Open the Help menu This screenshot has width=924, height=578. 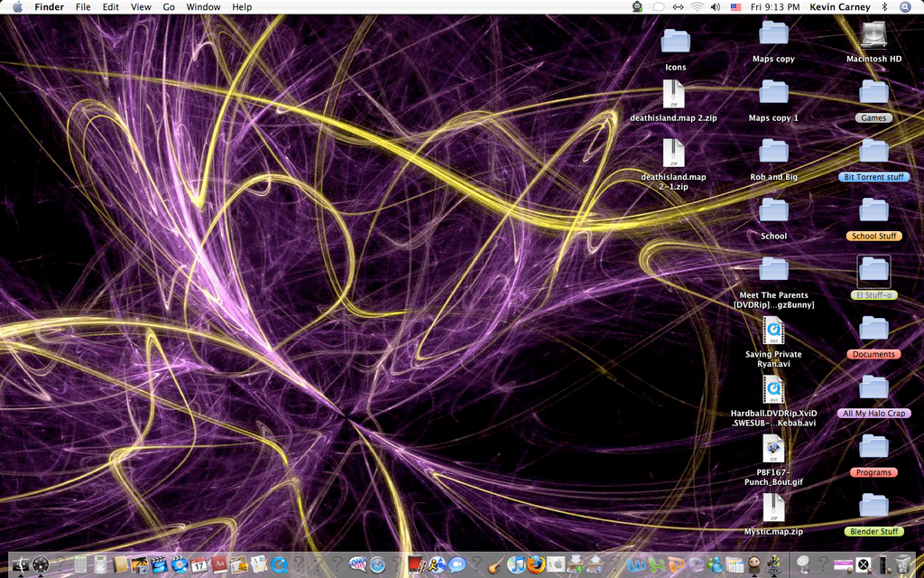[x=242, y=7]
